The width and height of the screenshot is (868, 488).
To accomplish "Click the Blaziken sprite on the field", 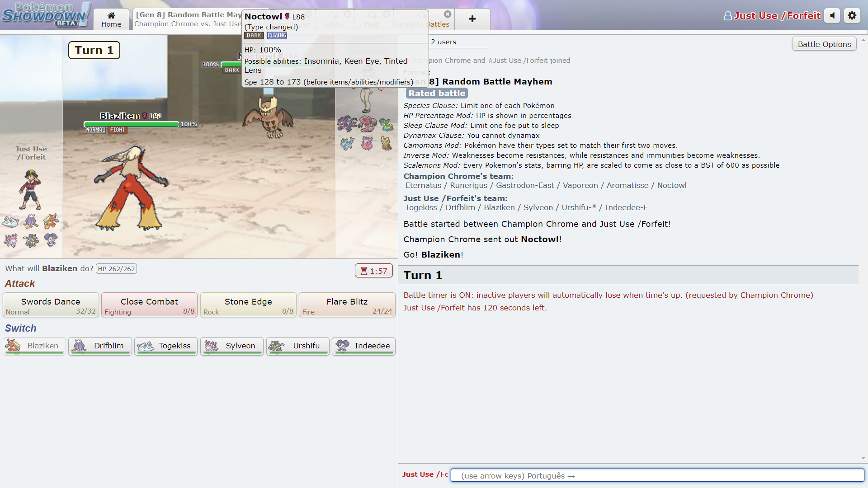I will click(131, 189).
